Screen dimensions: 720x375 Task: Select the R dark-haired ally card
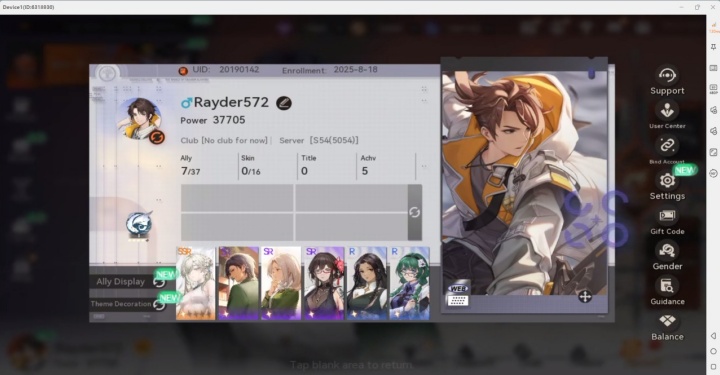[367, 283]
